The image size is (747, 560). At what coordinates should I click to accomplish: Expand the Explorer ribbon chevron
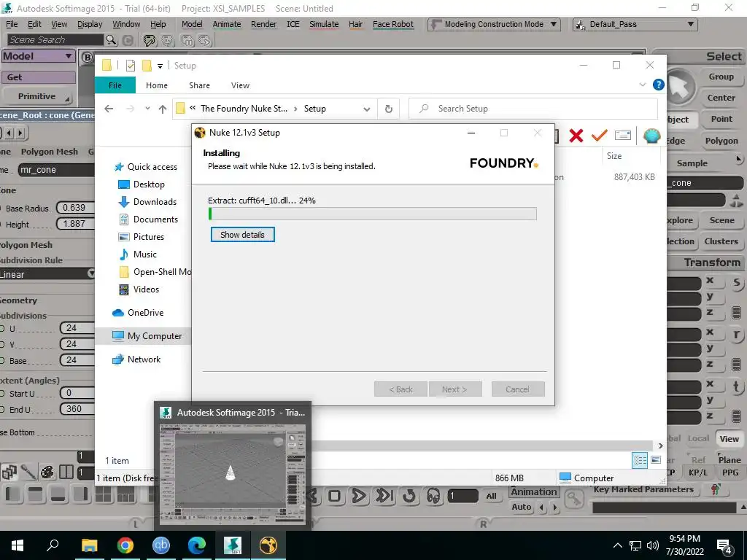pos(642,85)
